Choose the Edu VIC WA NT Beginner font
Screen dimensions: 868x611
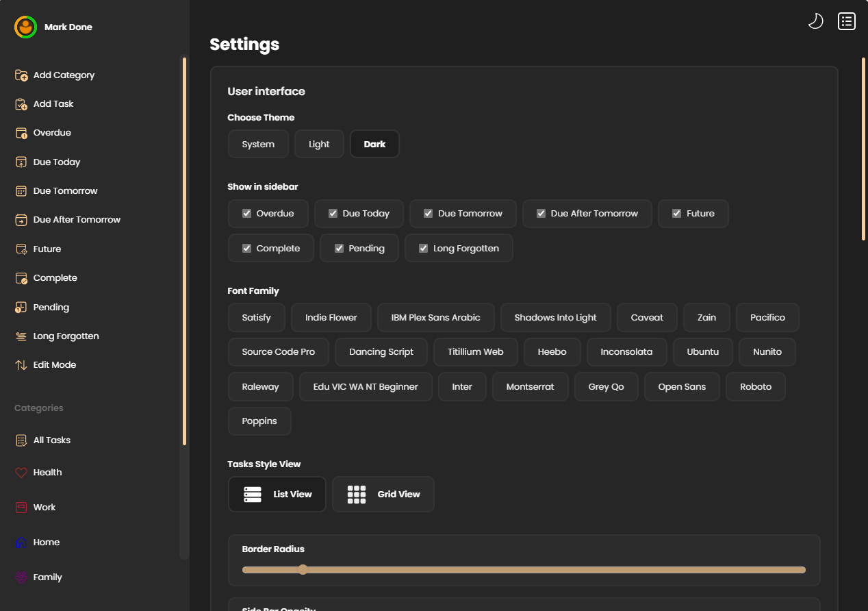coord(366,387)
